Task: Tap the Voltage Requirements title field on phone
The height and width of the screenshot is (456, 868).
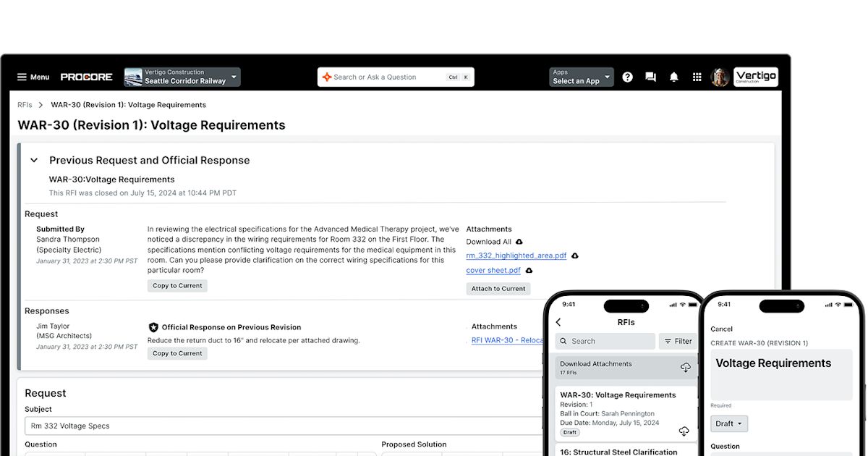Action: click(783, 374)
